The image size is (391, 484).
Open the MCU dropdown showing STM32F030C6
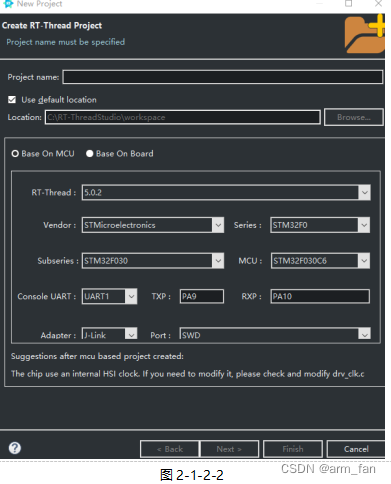(x=320, y=261)
